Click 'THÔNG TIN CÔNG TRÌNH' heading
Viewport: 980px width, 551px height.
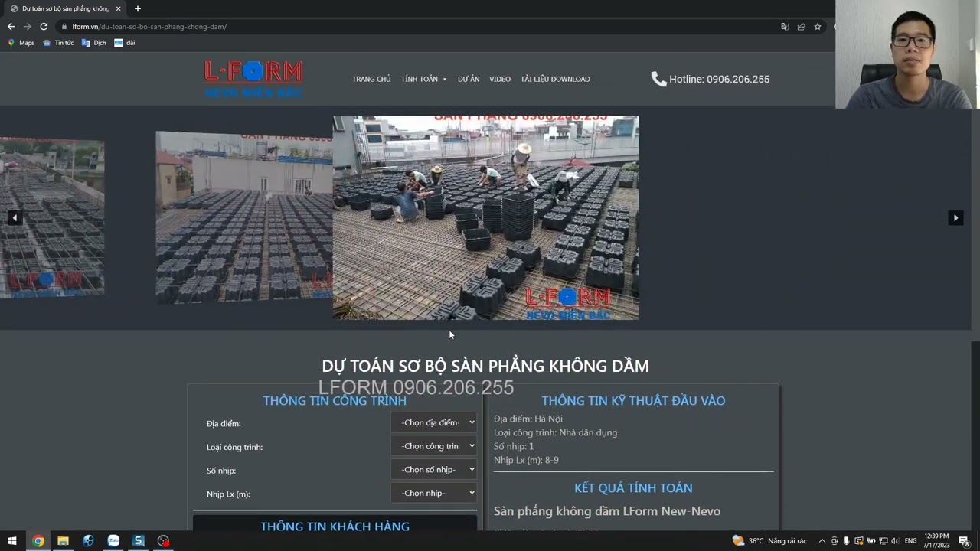pyautogui.click(x=335, y=400)
